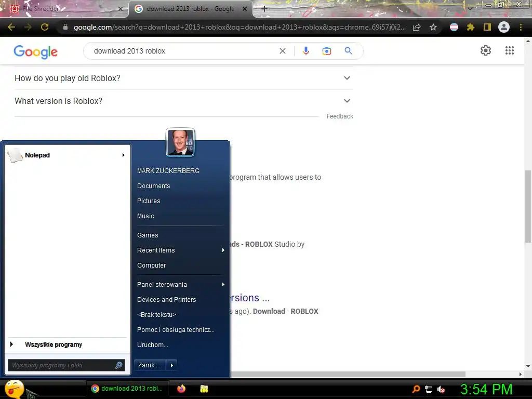Expand the Recent Items submenu
The height and width of the screenshot is (399, 532).
pyautogui.click(x=223, y=250)
